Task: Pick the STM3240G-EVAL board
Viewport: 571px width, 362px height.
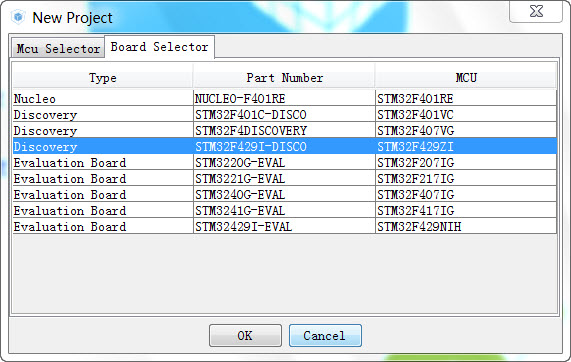Action: pos(284,194)
